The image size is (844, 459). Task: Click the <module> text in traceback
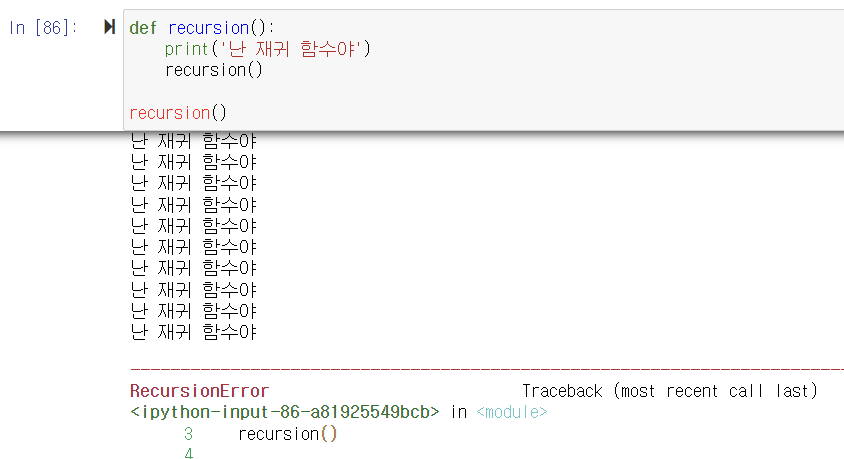(x=512, y=412)
